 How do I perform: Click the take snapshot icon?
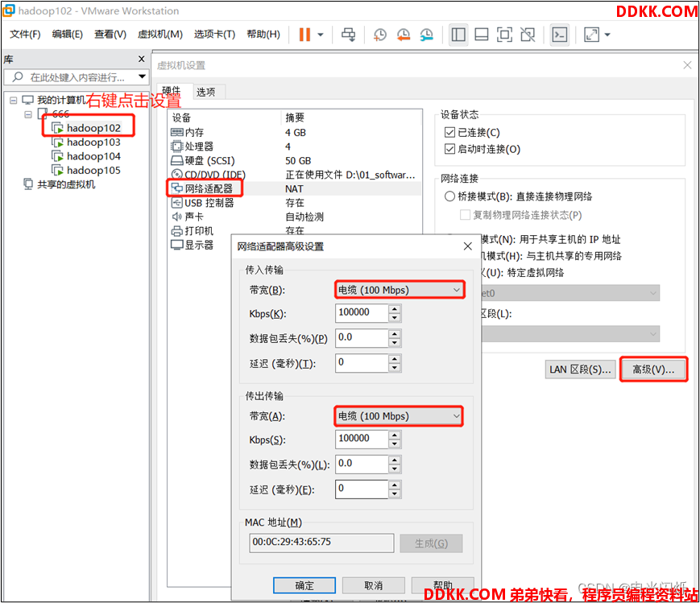click(379, 35)
